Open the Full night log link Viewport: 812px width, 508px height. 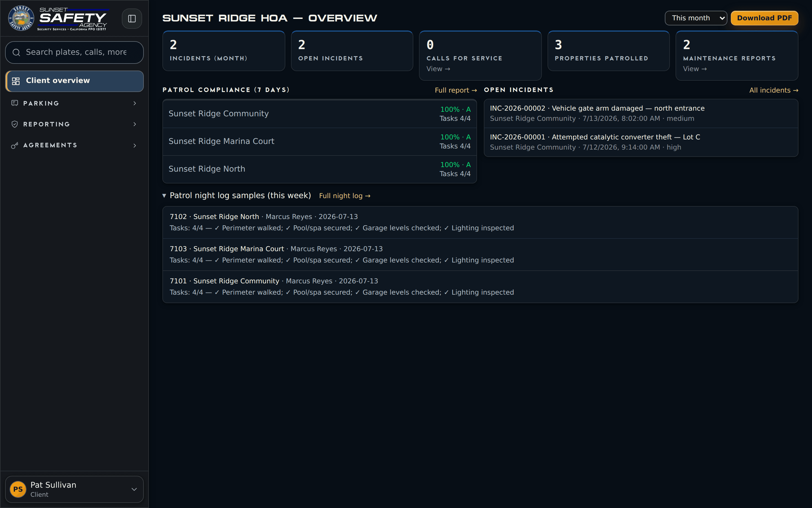click(x=345, y=196)
